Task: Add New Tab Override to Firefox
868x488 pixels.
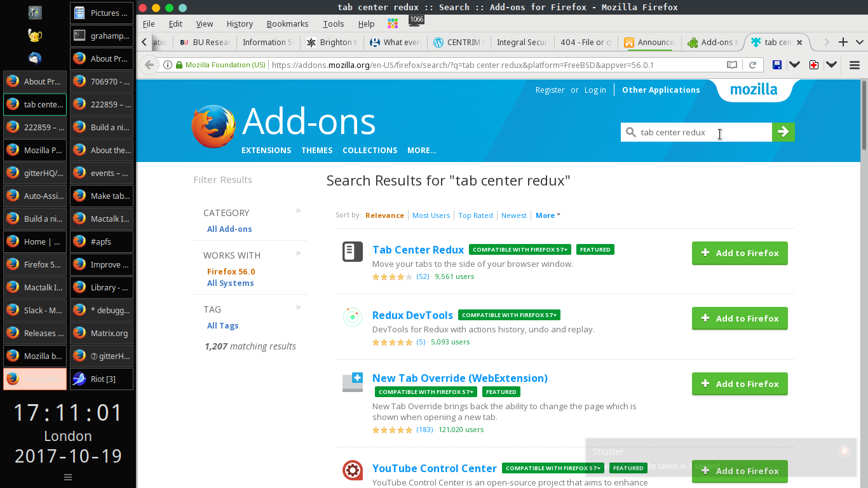Action: (x=740, y=384)
